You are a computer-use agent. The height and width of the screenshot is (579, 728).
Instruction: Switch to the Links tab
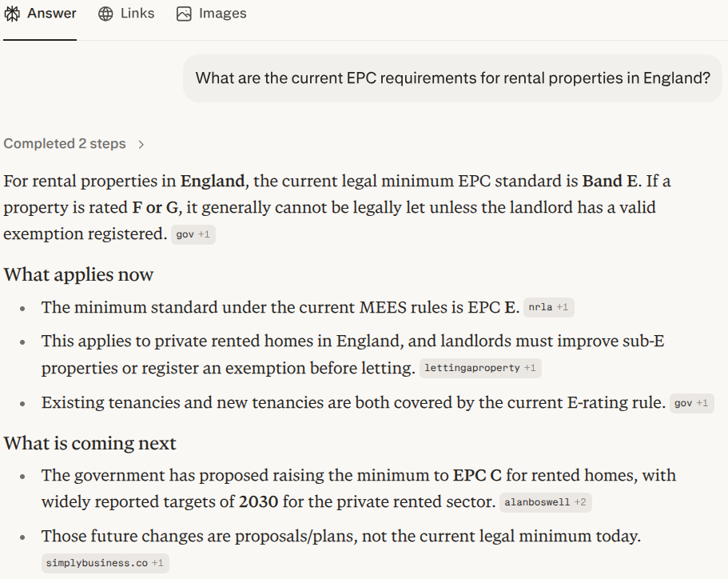125,13
